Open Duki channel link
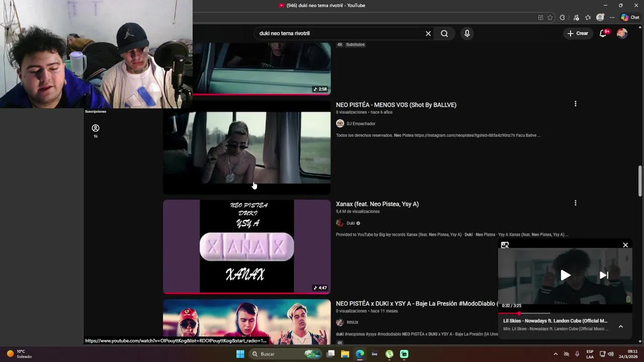Image resolution: width=644 pixels, height=362 pixels. (351, 223)
